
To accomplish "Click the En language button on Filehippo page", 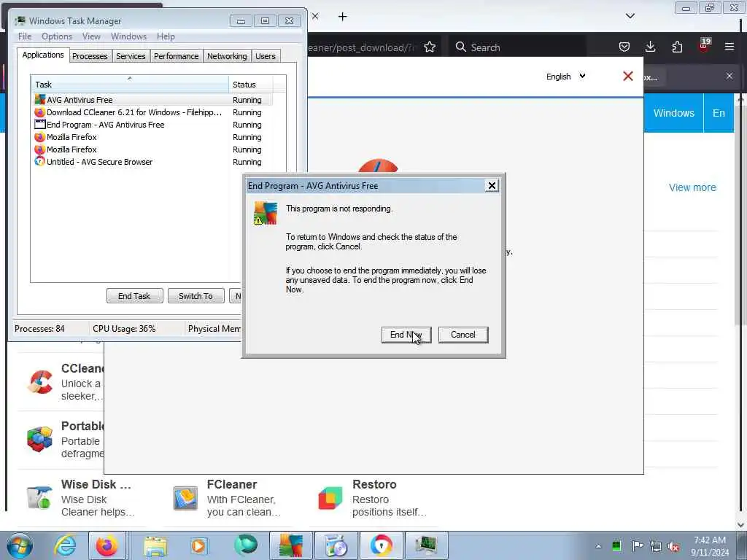I will pos(719,113).
